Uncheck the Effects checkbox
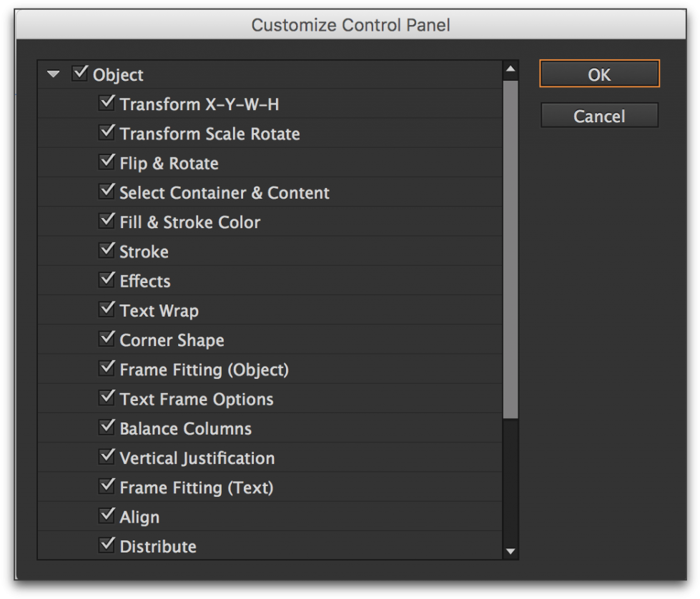 107,280
